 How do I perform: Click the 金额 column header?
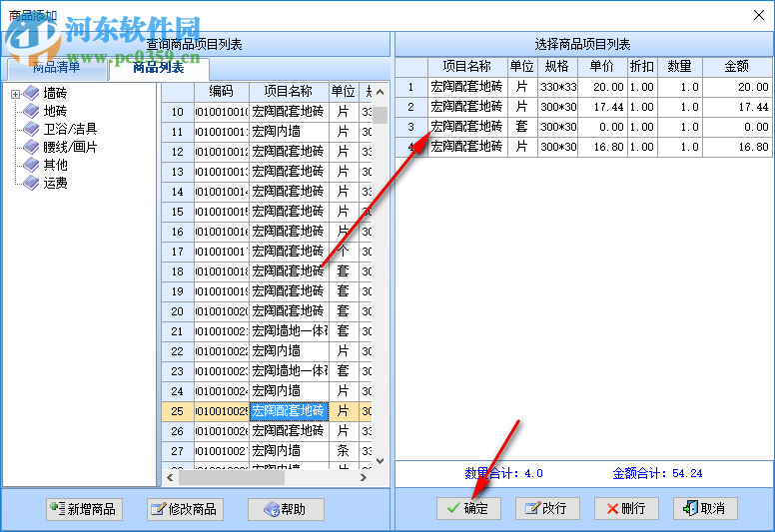coord(737,67)
